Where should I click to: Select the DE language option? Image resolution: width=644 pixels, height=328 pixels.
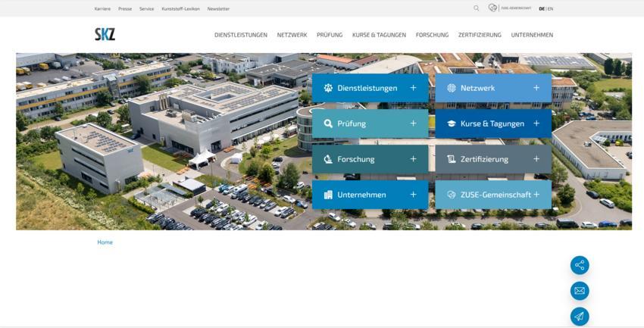[542, 8]
